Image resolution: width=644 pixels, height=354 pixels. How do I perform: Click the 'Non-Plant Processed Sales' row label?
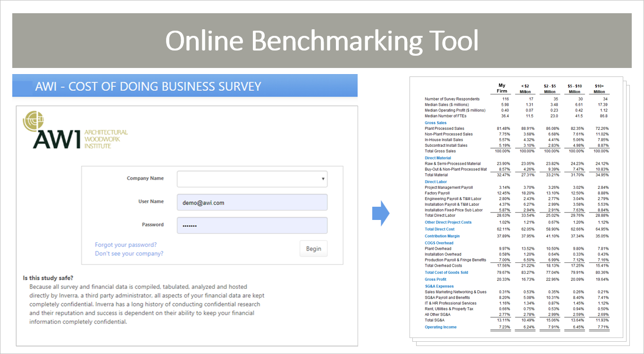point(449,134)
